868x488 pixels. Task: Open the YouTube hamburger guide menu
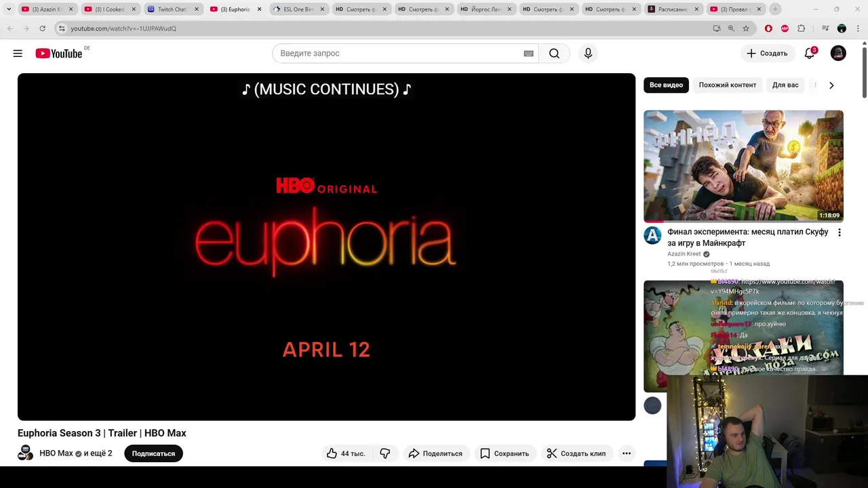point(18,54)
